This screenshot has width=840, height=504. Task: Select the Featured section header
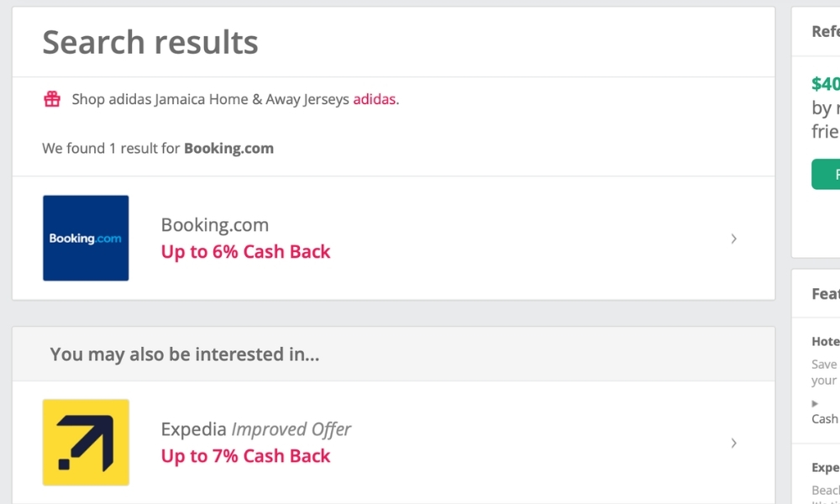pos(824,294)
